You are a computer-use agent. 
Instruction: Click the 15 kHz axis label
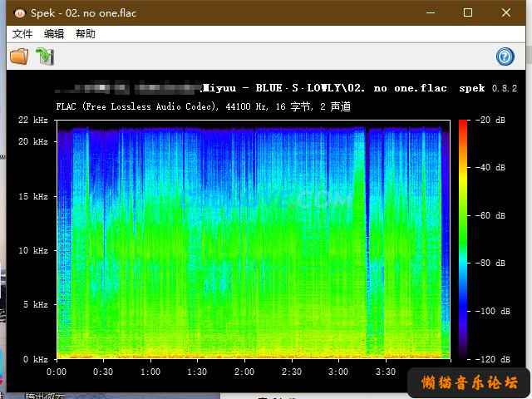33,196
